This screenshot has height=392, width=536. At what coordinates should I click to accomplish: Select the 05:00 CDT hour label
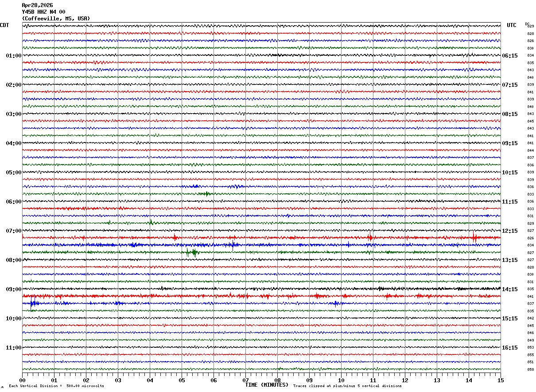(x=14, y=173)
